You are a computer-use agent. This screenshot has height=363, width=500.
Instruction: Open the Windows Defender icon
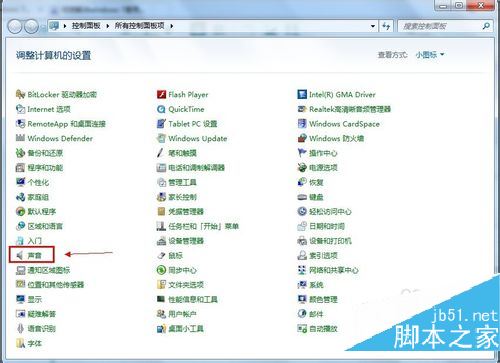point(20,138)
